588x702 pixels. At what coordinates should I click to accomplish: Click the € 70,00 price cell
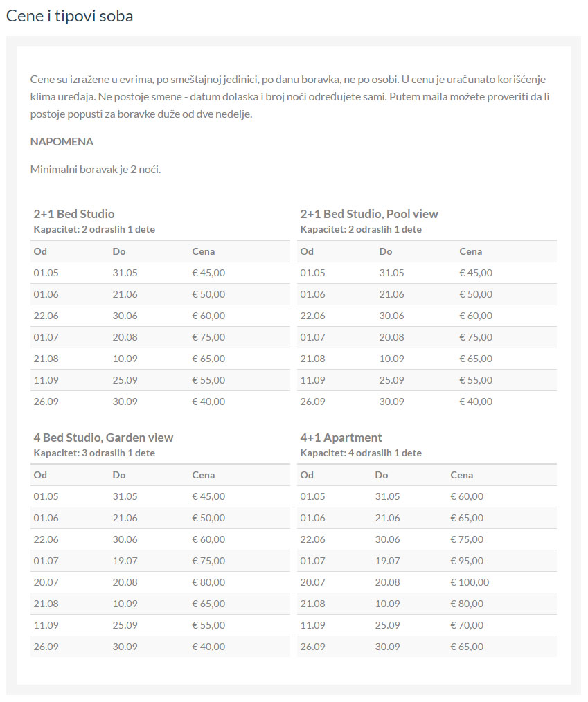tap(467, 625)
